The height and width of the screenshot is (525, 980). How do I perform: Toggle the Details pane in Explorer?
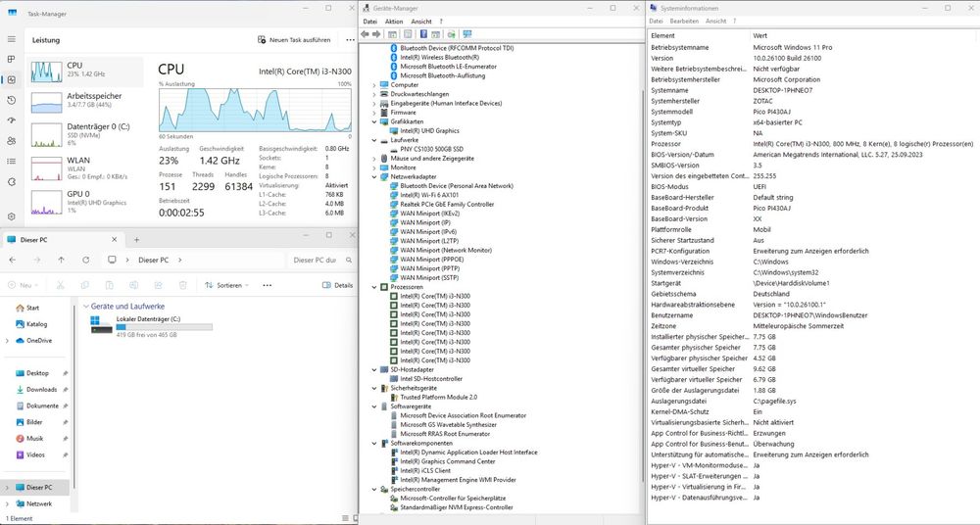tap(338, 285)
